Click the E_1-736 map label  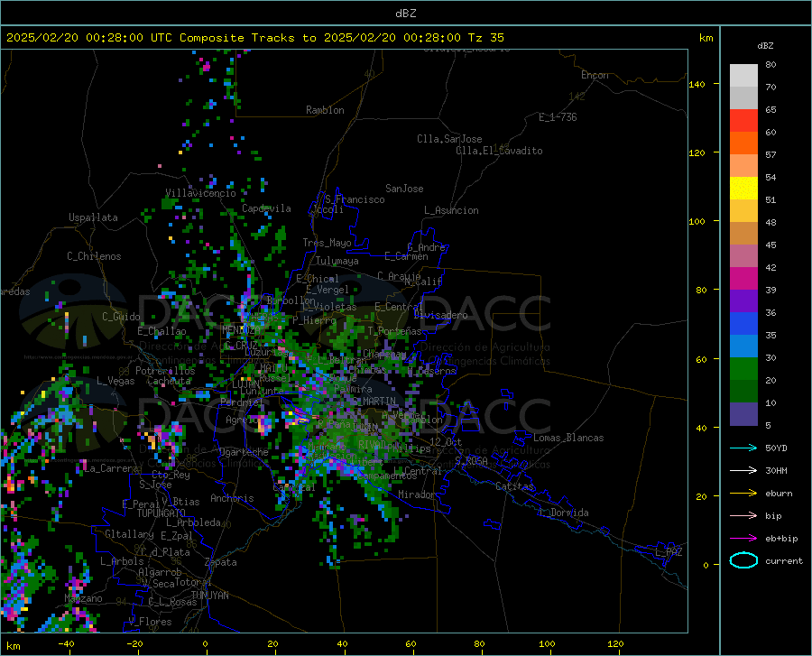[558, 117]
